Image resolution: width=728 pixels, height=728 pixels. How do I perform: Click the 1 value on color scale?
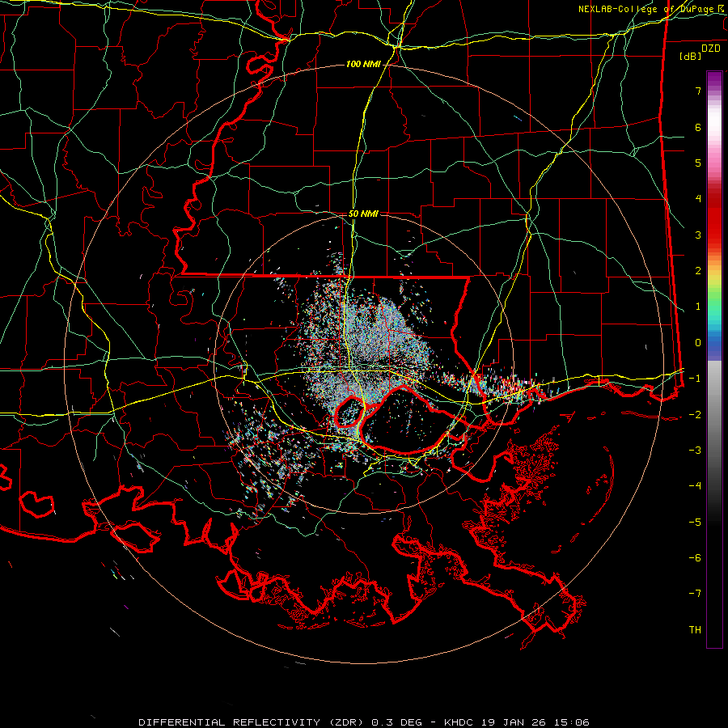[698, 307]
